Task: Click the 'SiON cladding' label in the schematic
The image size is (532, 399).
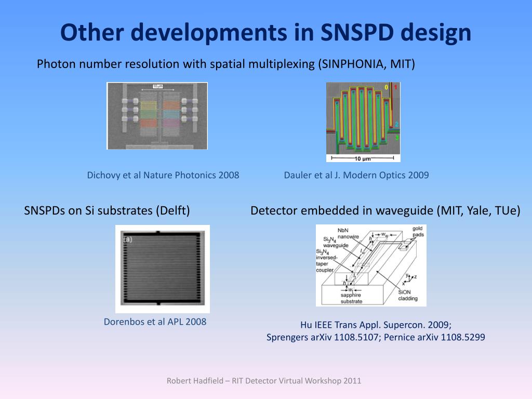Action: pos(407,295)
